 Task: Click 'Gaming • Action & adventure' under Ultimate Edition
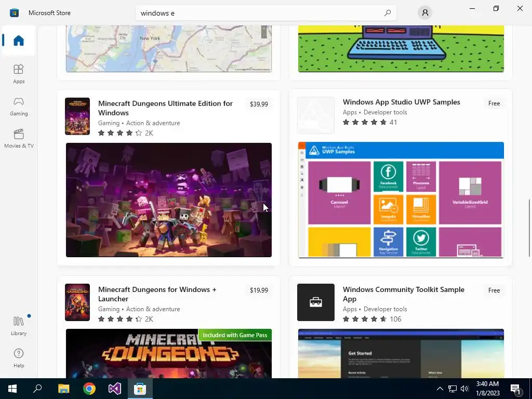tap(139, 123)
